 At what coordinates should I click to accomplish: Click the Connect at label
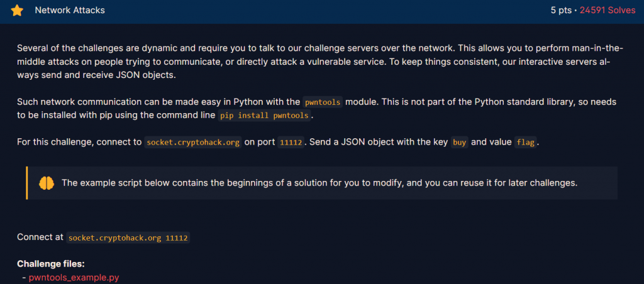(x=40, y=238)
